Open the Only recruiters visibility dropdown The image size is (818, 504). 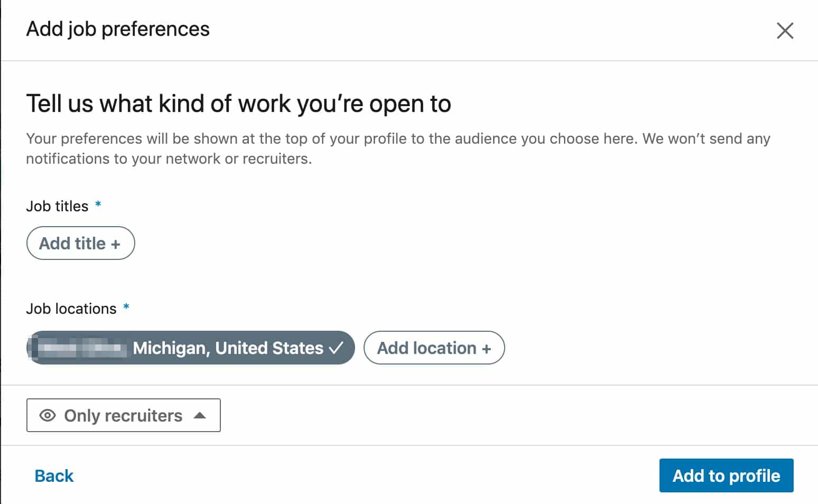click(x=123, y=415)
